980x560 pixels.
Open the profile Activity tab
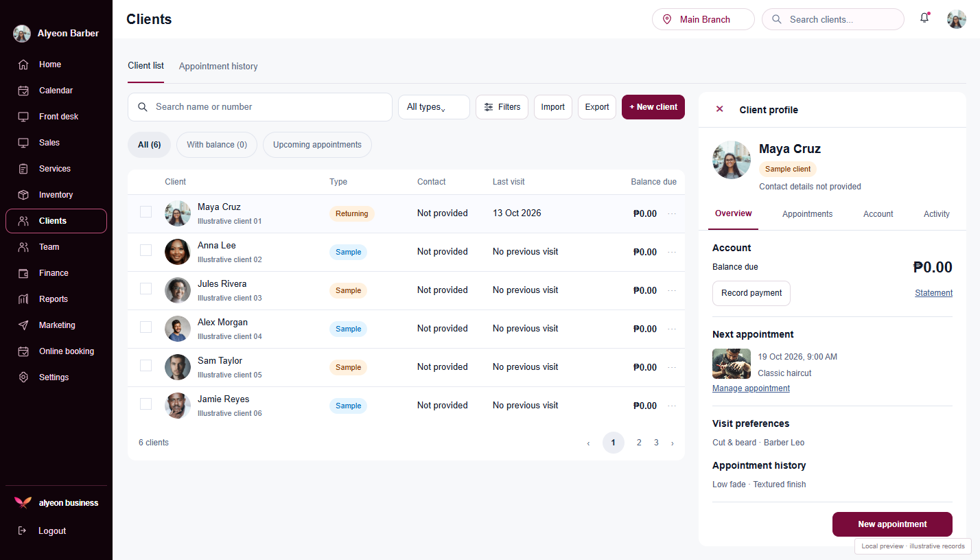(x=936, y=214)
